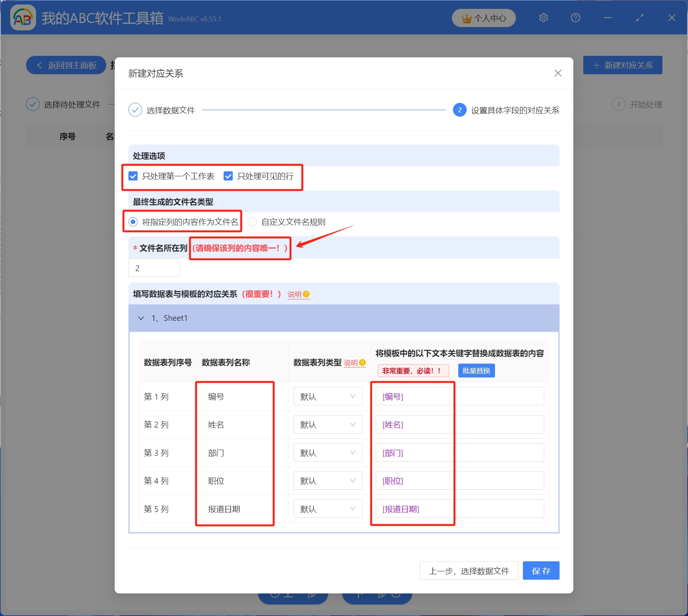Image resolution: width=688 pixels, height=616 pixels.
Task: Click the ABC toolbox logo
Action: click(23, 17)
